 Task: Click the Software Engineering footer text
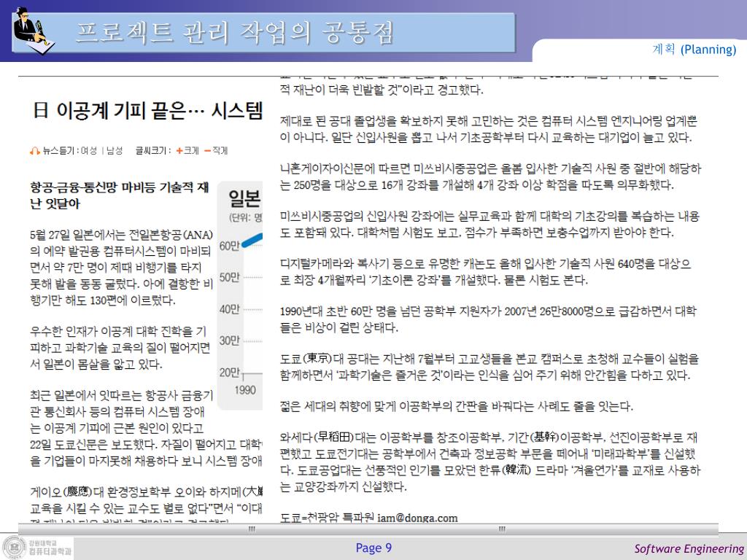(689, 548)
